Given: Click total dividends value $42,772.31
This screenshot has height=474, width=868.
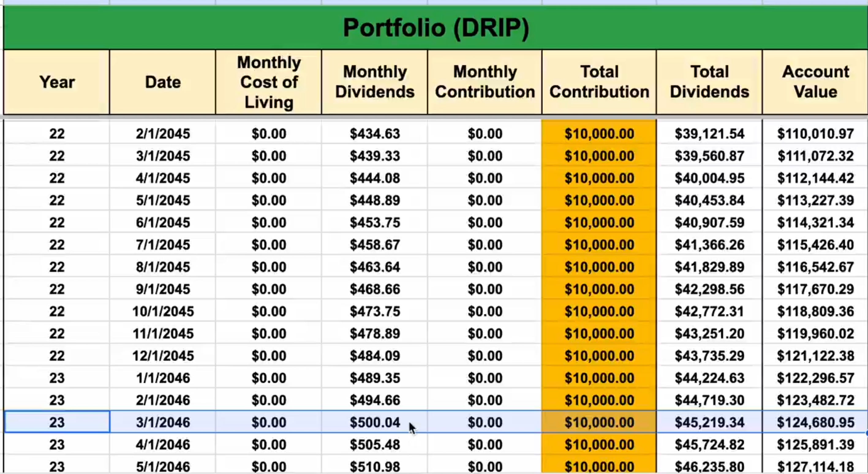Looking at the screenshot, I should click(x=709, y=312).
